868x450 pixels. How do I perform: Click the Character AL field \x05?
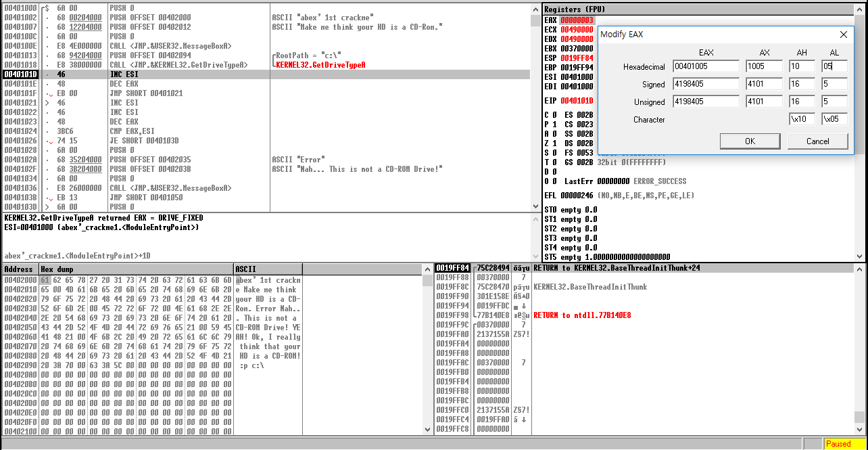click(x=834, y=119)
